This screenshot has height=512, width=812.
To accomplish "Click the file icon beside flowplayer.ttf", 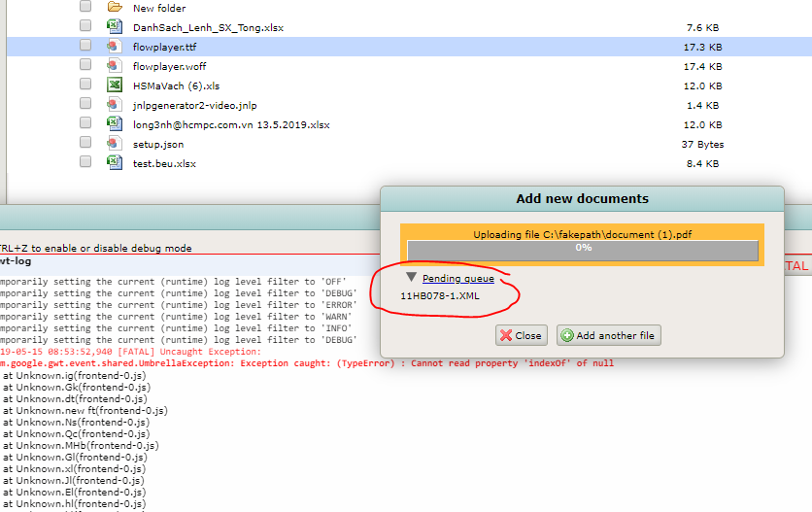I will (115, 47).
